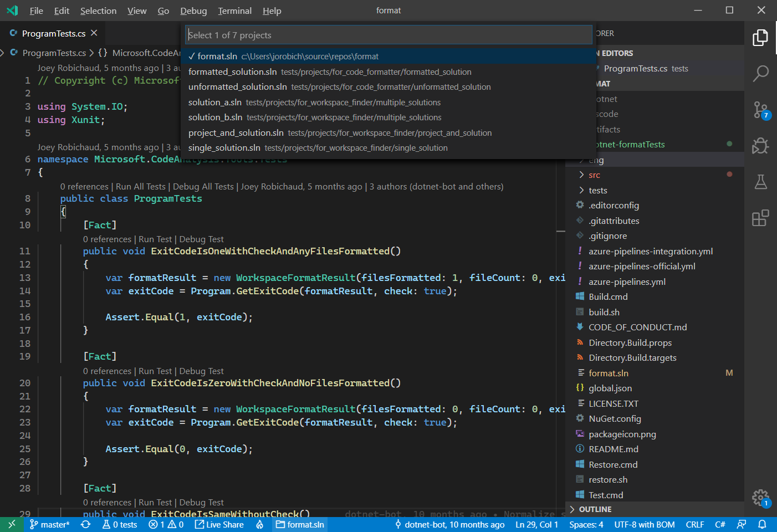
Task: Expand the OUTLINE section
Action: pos(595,509)
